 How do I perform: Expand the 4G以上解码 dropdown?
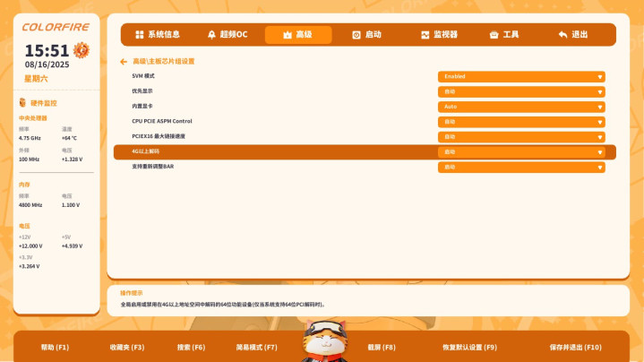click(x=521, y=152)
